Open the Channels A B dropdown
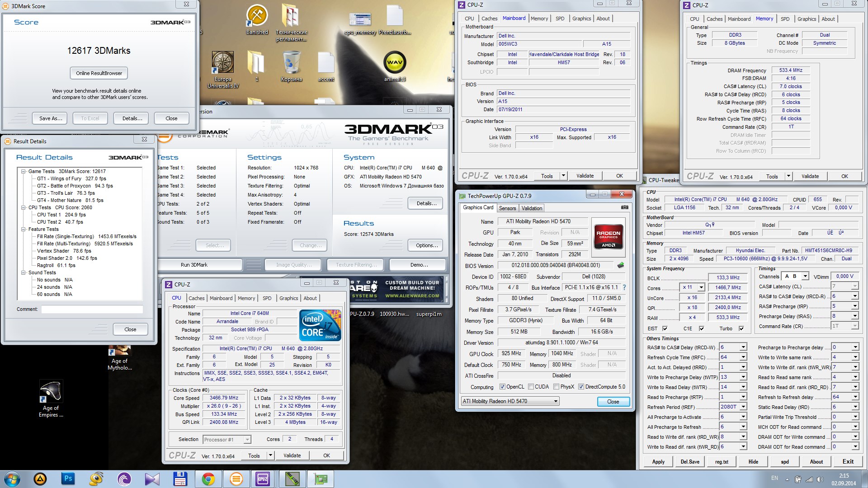The width and height of the screenshot is (868, 488). [805, 276]
